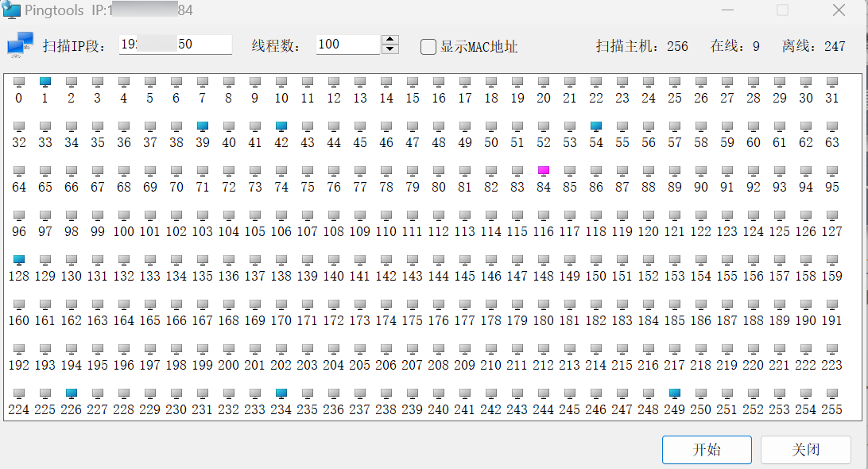Click the Pingtools app icon in title bar
The width and height of the screenshot is (868, 469).
coord(13,11)
